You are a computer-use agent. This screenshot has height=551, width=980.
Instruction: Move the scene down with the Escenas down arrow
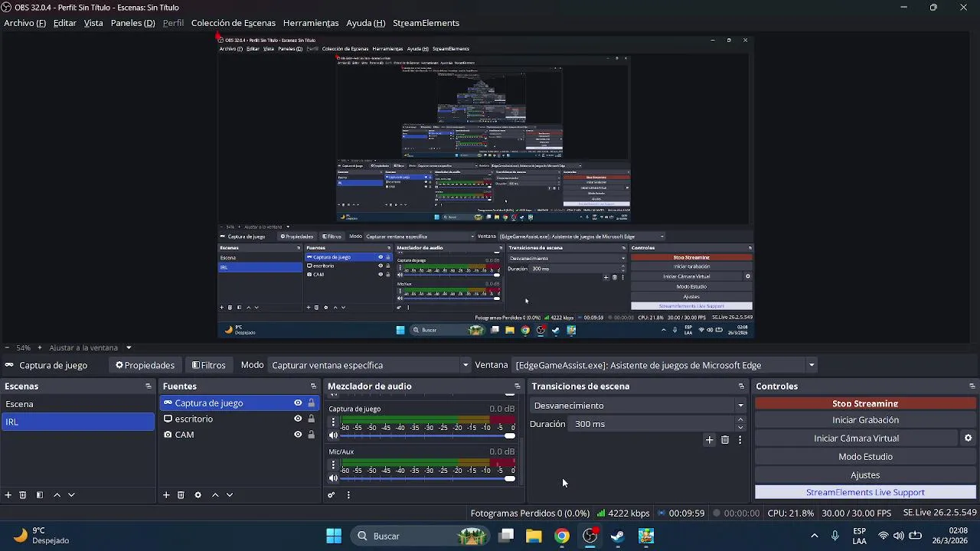[71, 495]
